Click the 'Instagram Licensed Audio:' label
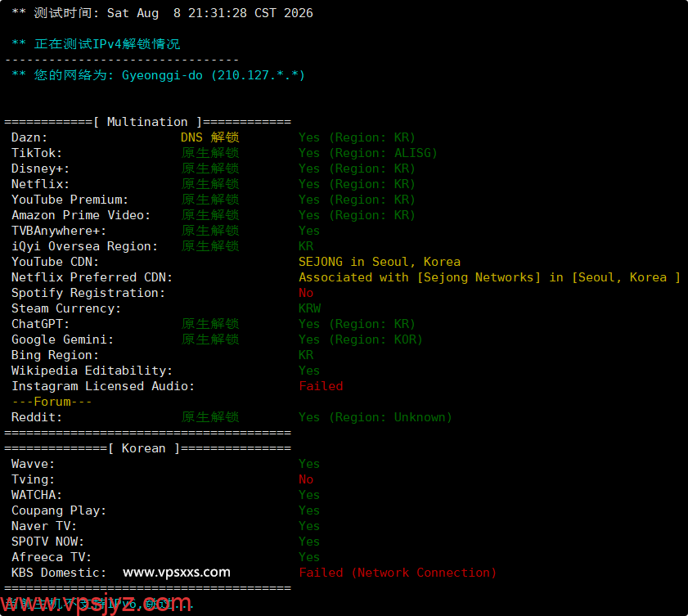 pos(103,386)
